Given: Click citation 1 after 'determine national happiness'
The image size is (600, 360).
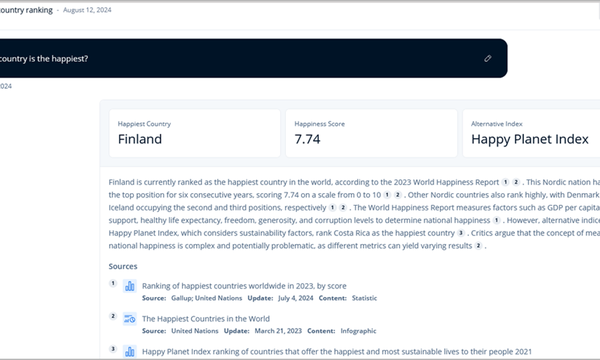Looking at the screenshot, I should pyautogui.click(x=496, y=220).
